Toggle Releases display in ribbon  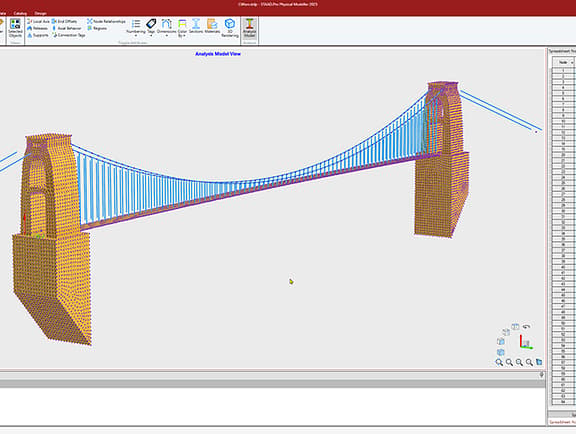[x=37, y=28]
